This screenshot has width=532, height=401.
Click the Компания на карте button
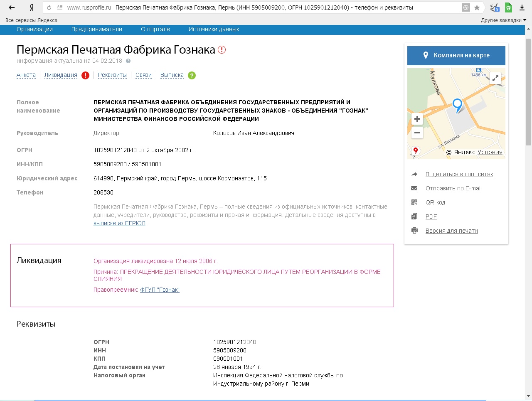point(456,55)
